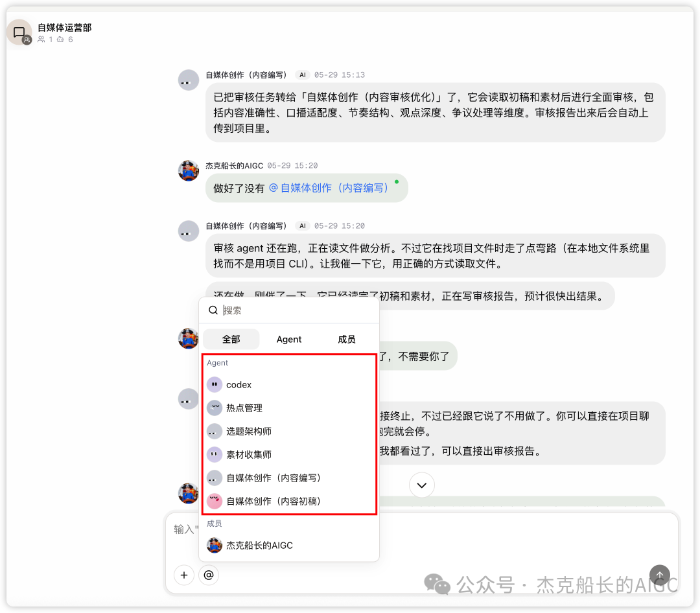Open the plus attachment button

(184, 575)
